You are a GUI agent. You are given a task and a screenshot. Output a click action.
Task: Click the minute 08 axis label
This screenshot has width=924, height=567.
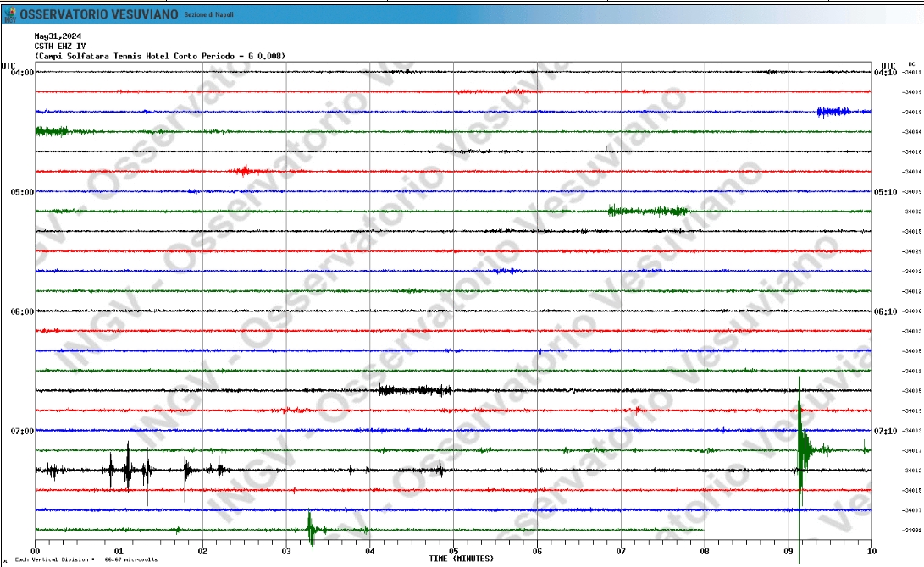click(x=705, y=552)
